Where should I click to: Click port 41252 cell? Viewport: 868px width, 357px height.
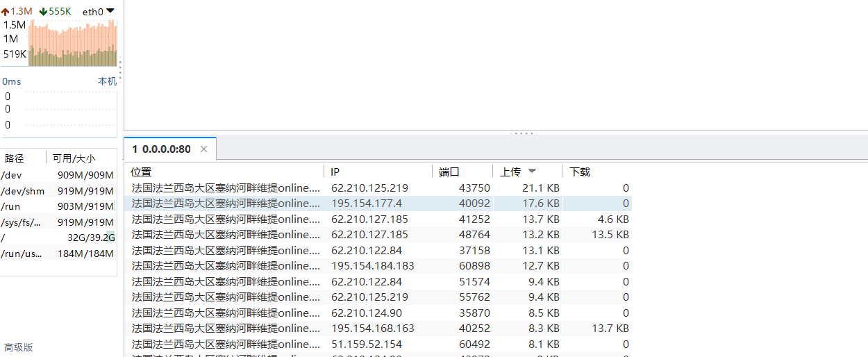pyautogui.click(x=474, y=219)
